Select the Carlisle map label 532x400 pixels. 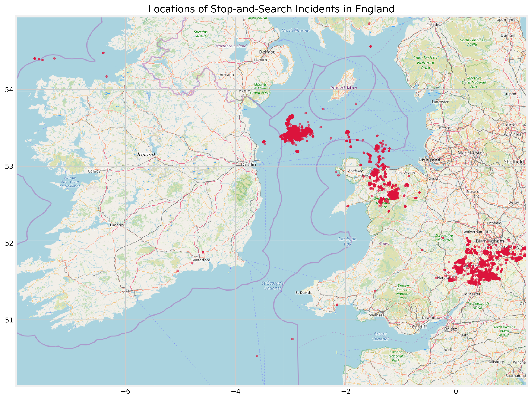433,25
